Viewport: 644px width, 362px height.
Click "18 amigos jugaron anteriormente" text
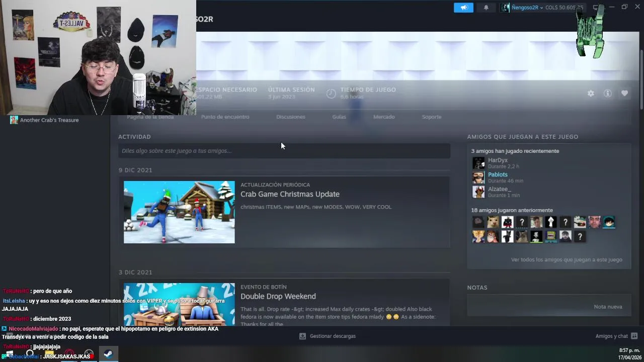[512, 210]
